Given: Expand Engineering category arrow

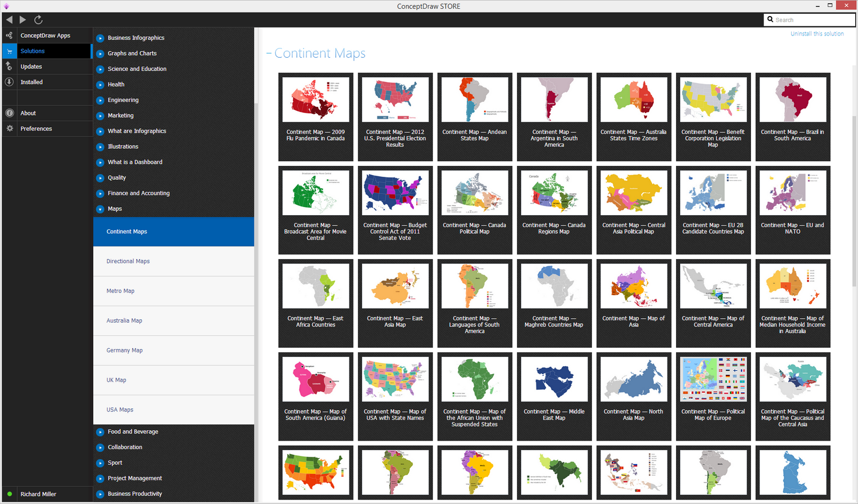Looking at the screenshot, I should pyautogui.click(x=100, y=100).
